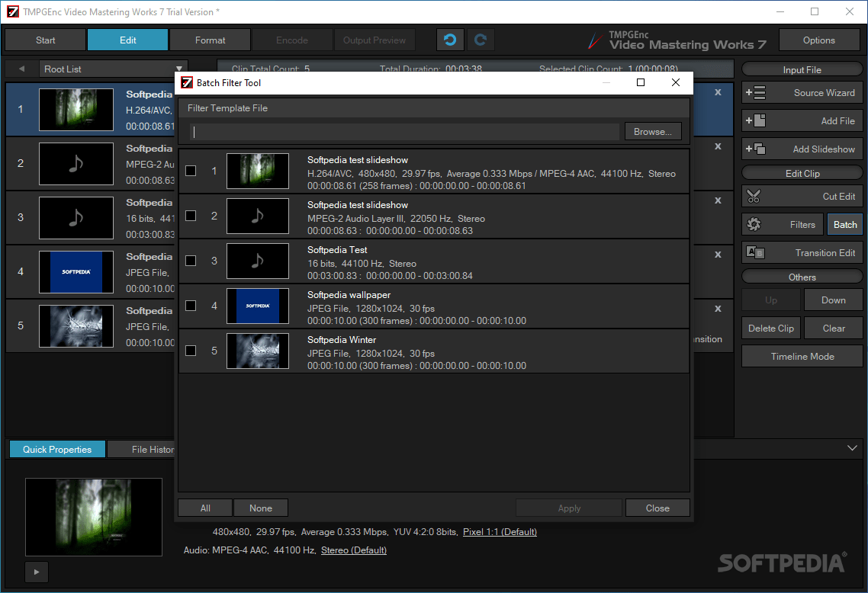Click the Add File icon button

pos(802,120)
